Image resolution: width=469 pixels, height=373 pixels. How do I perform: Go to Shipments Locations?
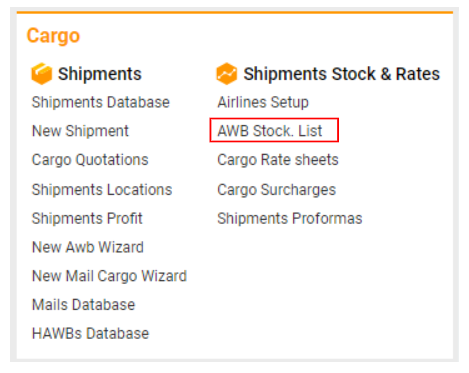(x=102, y=190)
